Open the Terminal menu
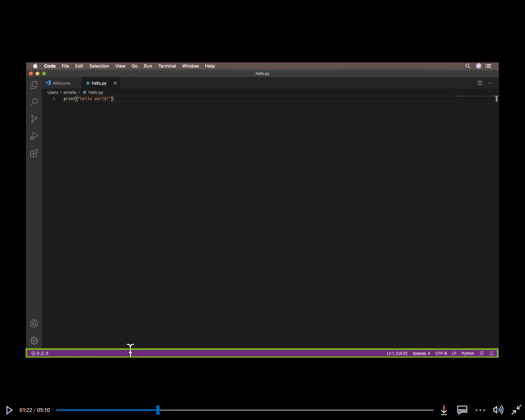 pos(167,66)
